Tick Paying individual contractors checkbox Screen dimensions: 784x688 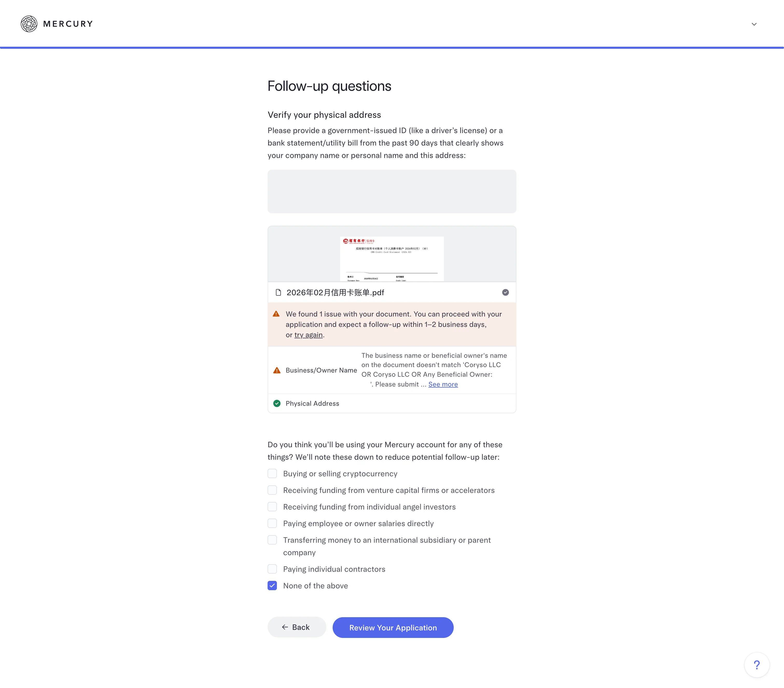coord(272,569)
